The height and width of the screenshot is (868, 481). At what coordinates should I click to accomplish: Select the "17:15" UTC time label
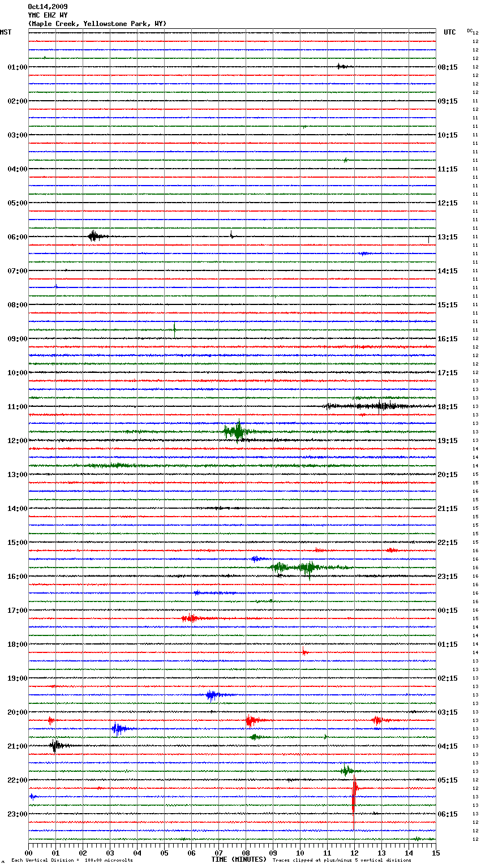pos(448,373)
